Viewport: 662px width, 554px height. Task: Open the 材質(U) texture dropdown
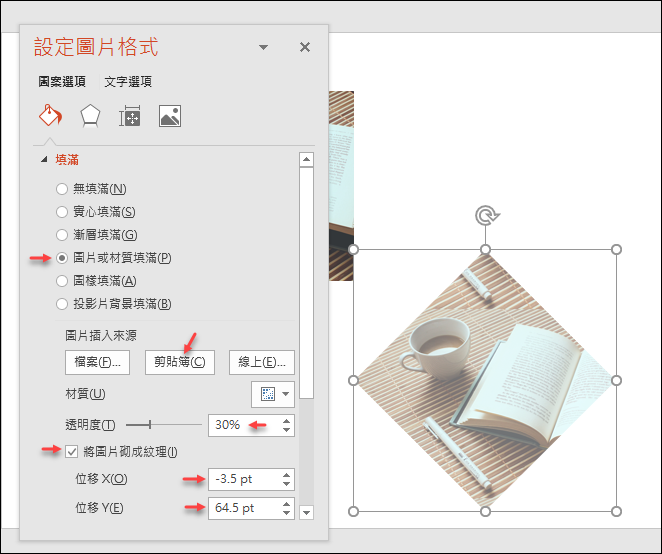(x=273, y=394)
